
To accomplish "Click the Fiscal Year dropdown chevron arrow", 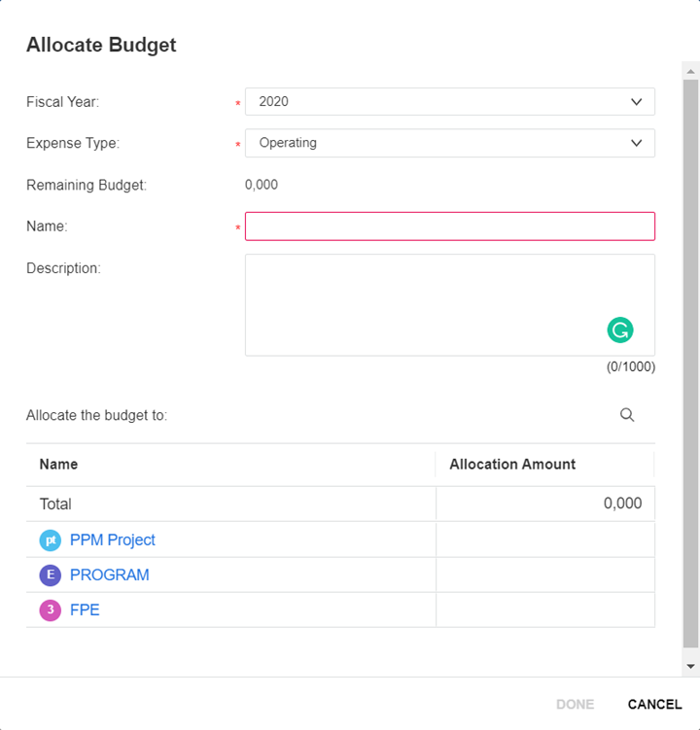I will 637,101.
